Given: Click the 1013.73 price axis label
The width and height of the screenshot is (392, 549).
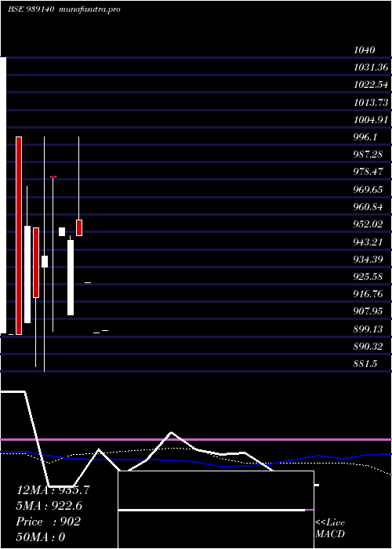Looking at the screenshot, I should (x=371, y=102).
